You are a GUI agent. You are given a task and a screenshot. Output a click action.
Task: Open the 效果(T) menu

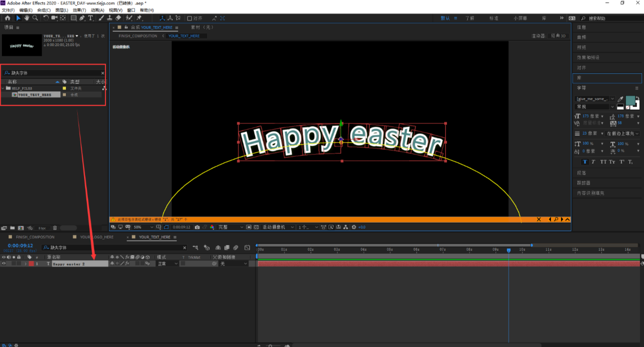click(x=79, y=10)
